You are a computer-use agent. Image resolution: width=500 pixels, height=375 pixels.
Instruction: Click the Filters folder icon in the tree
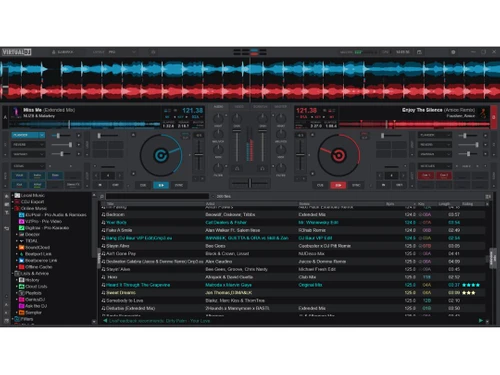click(17, 319)
